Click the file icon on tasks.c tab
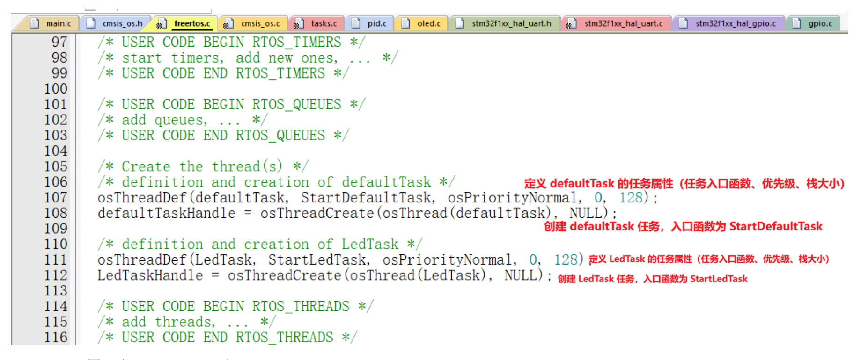 point(298,23)
